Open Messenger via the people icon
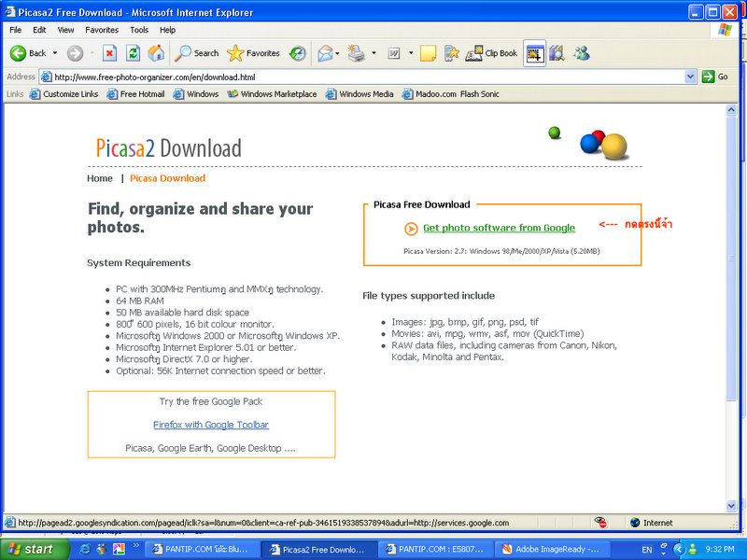This screenshot has width=747, height=560. tap(581, 53)
